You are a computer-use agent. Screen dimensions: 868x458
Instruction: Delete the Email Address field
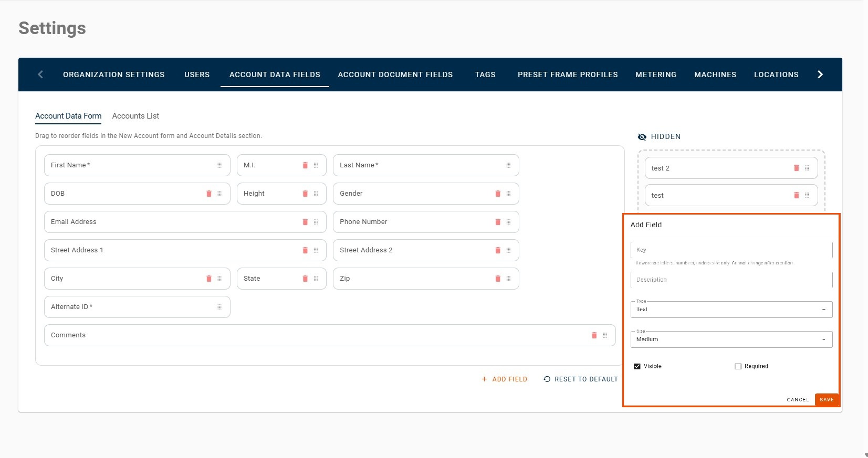click(305, 222)
